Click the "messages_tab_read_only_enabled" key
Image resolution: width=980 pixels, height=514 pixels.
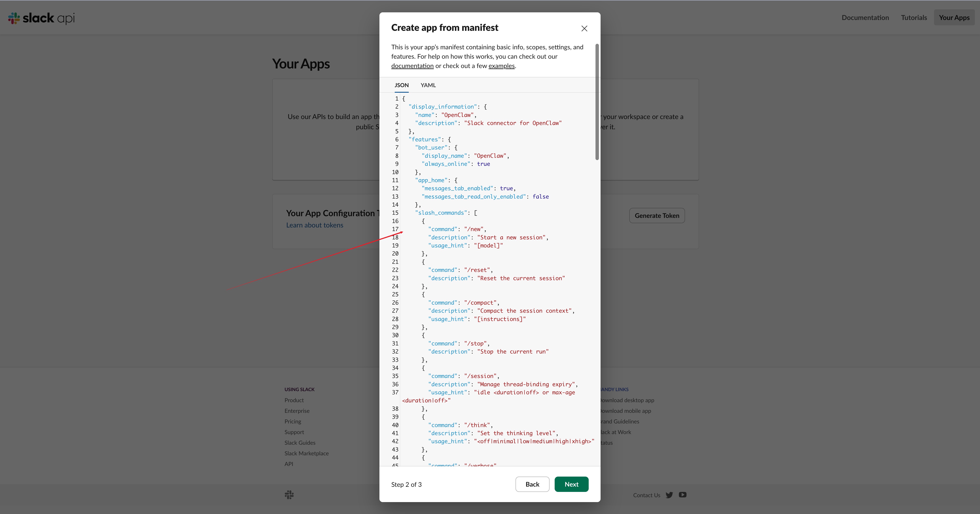coord(474,197)
